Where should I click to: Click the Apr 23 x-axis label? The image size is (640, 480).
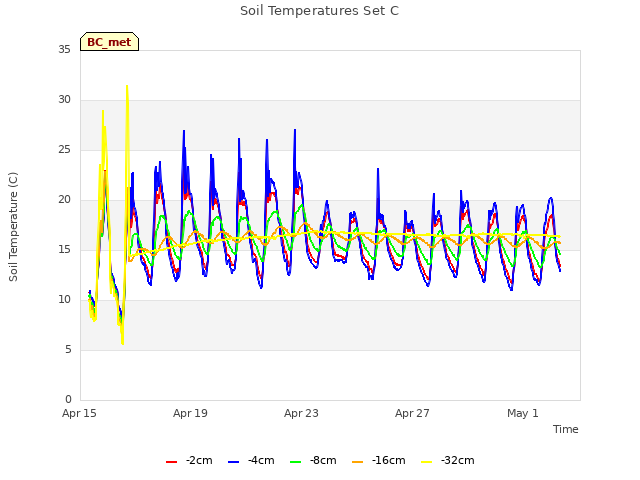pos(301,413)
